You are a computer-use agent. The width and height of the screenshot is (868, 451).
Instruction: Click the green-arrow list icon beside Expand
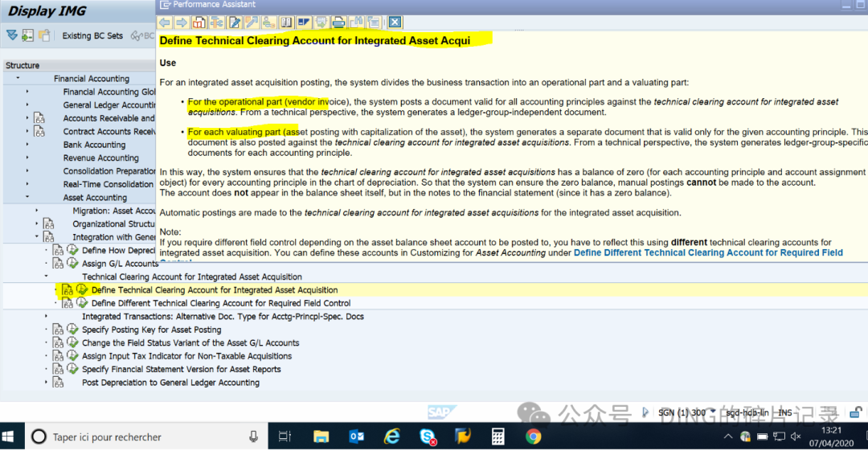(27, 35)
